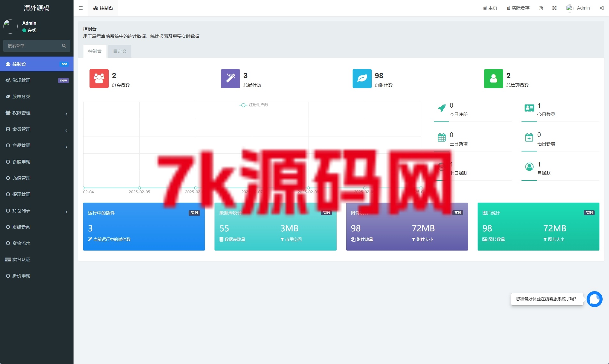Open 实名认证 in the sidebar
The width and height of the screenshot is (609, 364).
(x=37, y=259)
